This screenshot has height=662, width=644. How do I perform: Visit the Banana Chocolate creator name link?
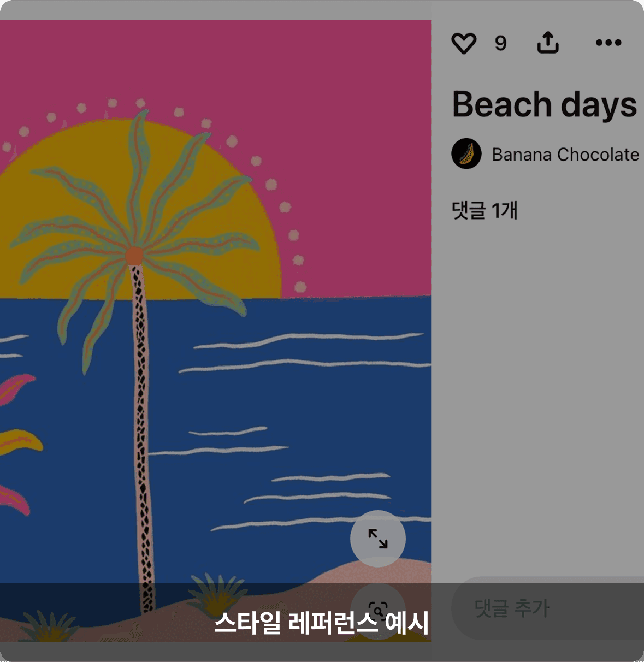pyautogui.click(x=565, y=155)
